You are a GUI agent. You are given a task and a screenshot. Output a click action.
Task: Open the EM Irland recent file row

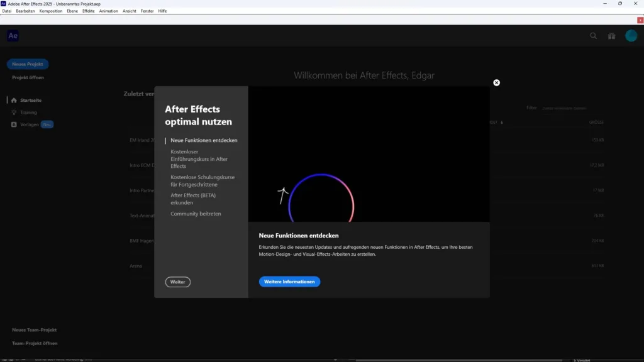point(142,140)
